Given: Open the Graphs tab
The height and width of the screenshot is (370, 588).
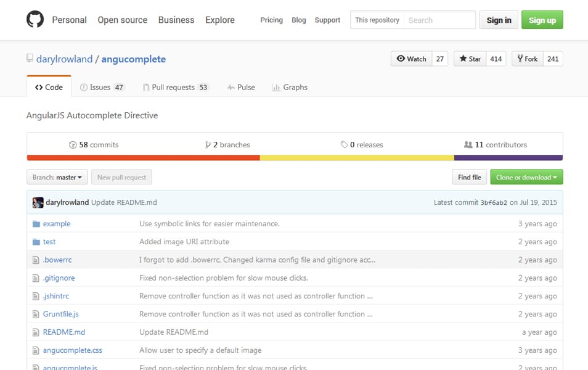Looking at the screenshot, I should (290, 88).
